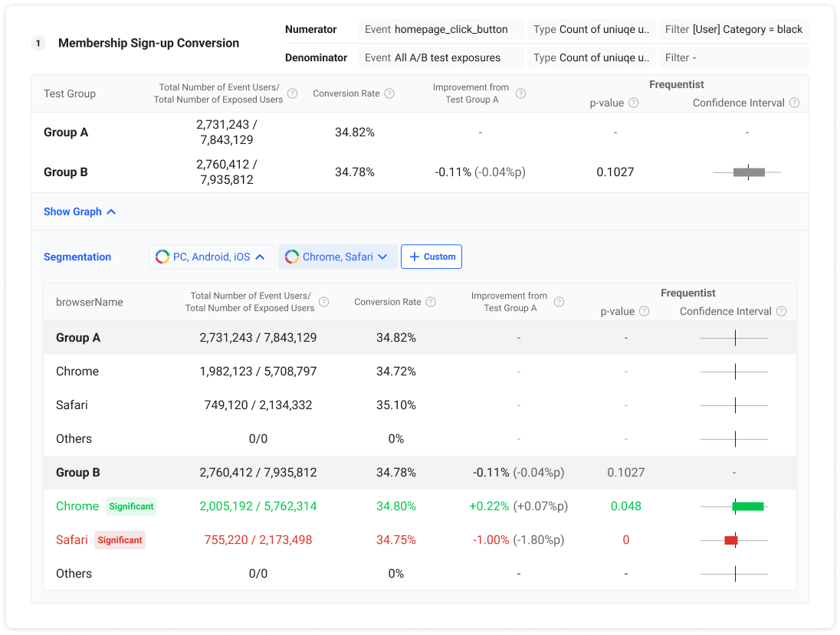Click help icon beside segmentation Improvement from Test Group A
The image size is (840, 635).
pyautogui.click(x=559, y=302)
